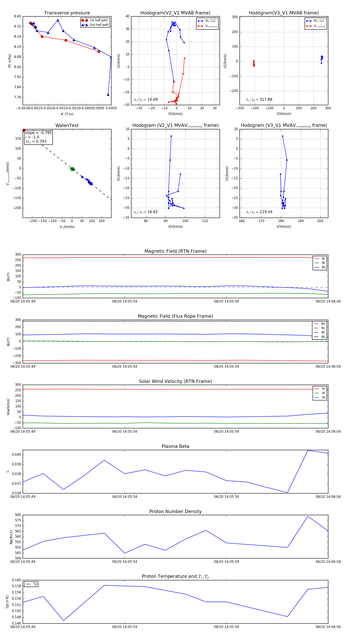This screenshot has width=351, height=644.
Task: Click the green data cluster in WalenTest plot
Action: coord(73,169)
